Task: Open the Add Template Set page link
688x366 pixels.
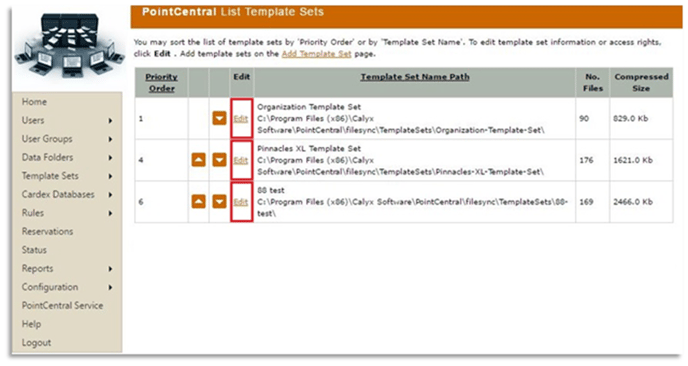Action: click(x=316, y=54)
